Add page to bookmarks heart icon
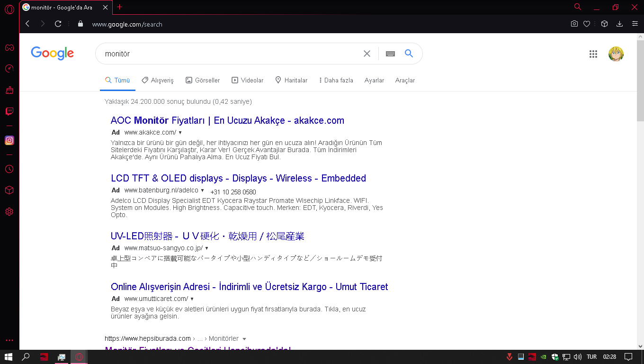This screenshot has width=644, height=364. point(587,24)
